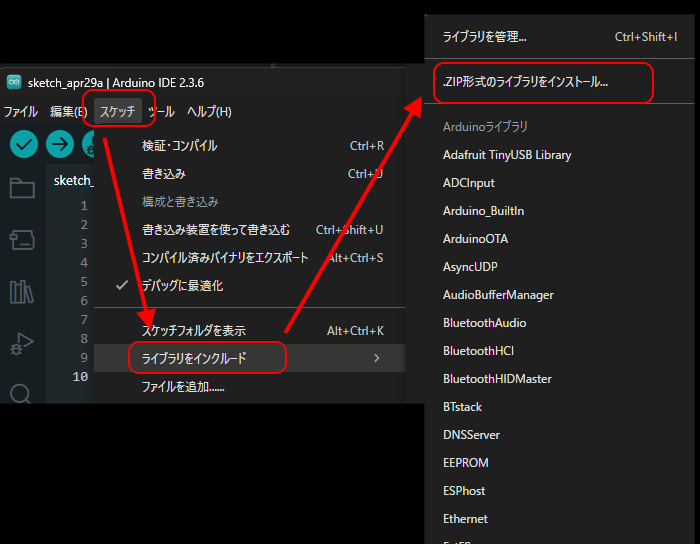Open the ツール menu
Screen dimensions: 700x544
tap(161, 112)
